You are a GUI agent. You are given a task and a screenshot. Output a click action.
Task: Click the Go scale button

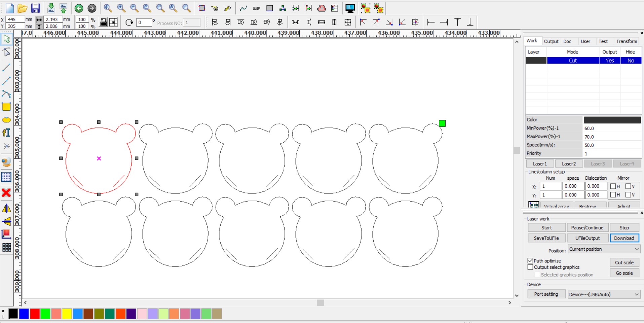pyautogui.click(x=624, y=273)
